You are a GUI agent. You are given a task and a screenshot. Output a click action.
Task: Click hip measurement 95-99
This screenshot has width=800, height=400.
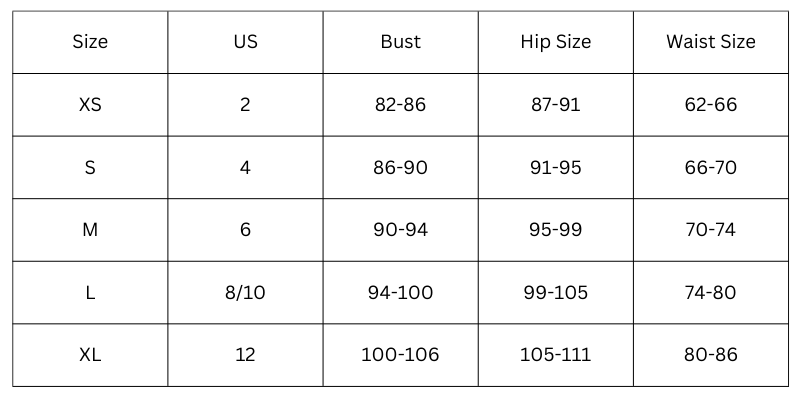click(556, 230)
